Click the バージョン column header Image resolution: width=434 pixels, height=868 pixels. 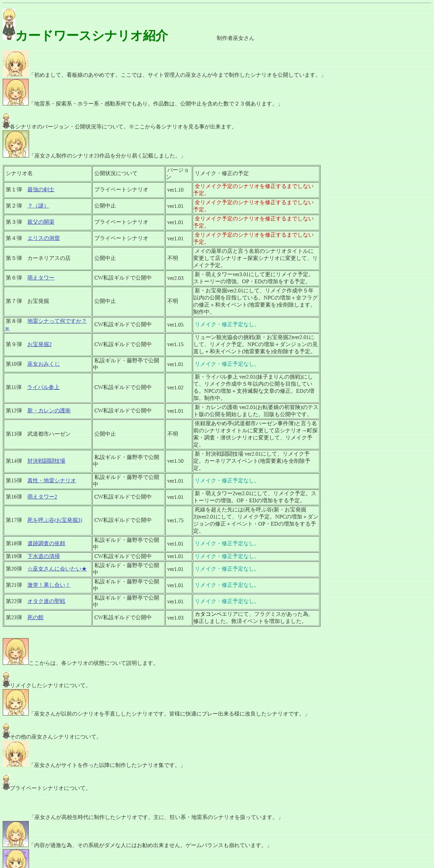click(x=178, y=174)
